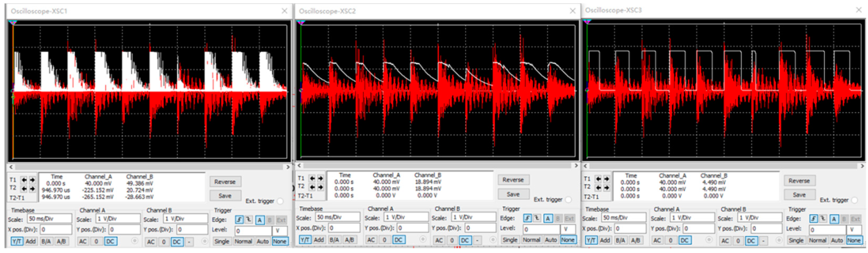Open Timebase Scale 50 ms/Div field in XSC1
Image resolution: width=868 pixels, height=253 pixels.
[50, 219]
